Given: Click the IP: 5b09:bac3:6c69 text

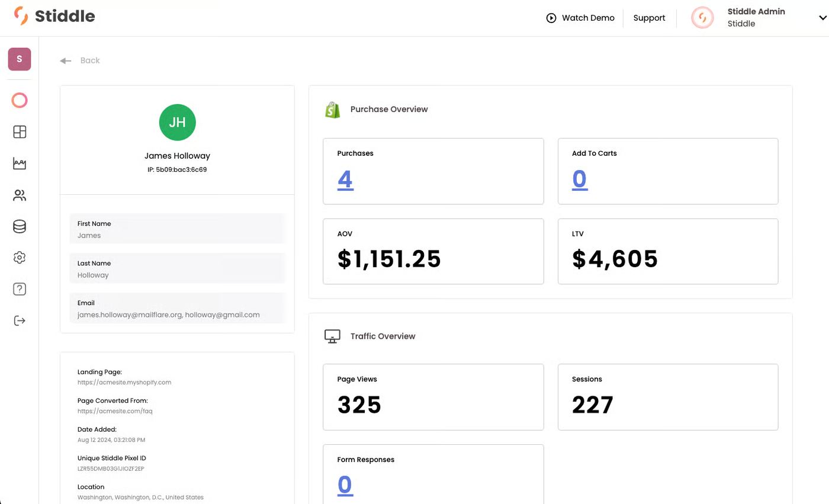Looking at the screenshot, I should [177, 169].
